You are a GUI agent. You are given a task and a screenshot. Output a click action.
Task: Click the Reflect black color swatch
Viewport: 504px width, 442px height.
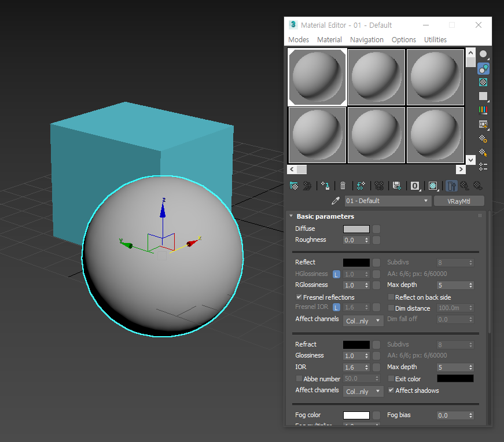coord(356,263)
